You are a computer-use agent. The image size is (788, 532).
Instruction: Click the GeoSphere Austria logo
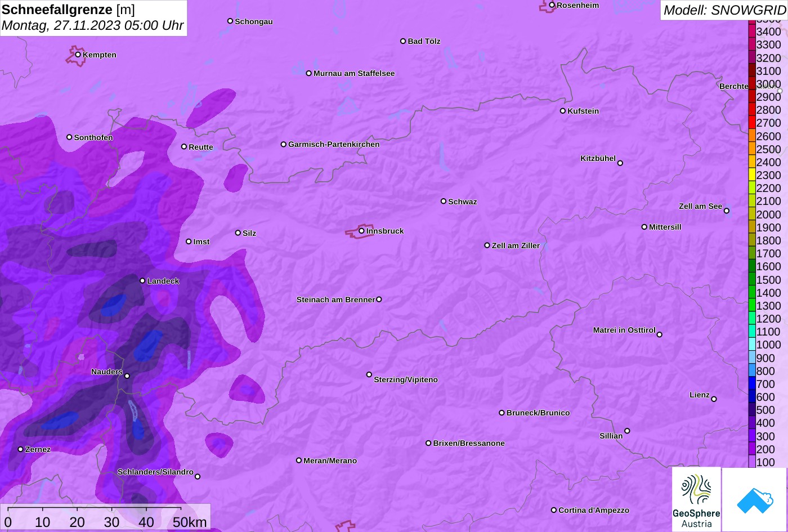[x=696, y=499]
